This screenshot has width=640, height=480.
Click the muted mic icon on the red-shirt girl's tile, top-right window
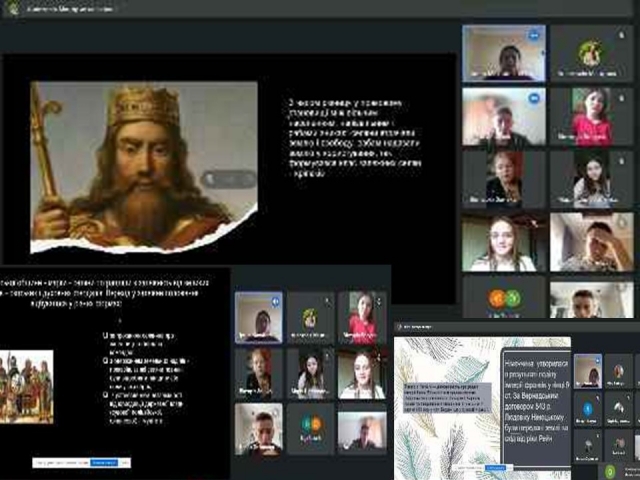point(621,98)
